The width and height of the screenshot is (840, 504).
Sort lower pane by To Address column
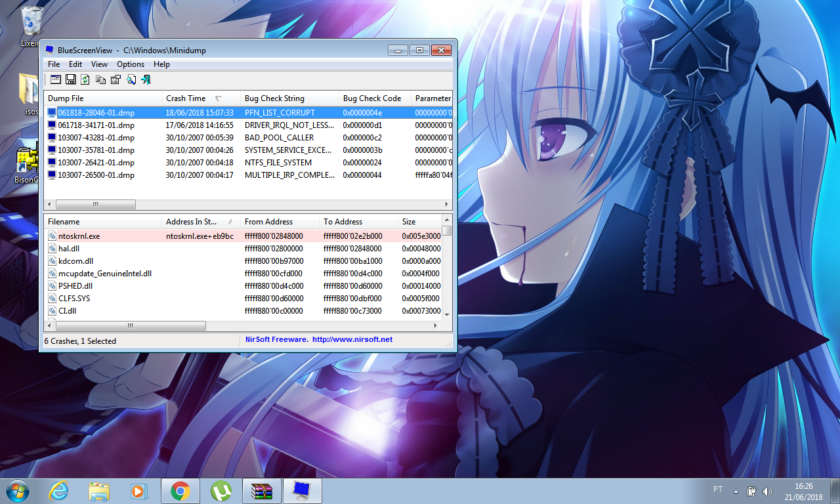point(359,222)
